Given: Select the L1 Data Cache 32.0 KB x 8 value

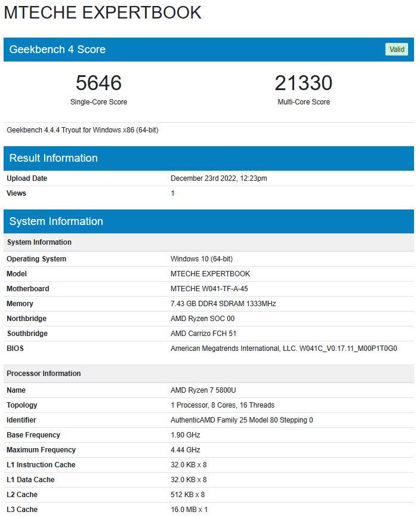Looking at the screenshot, I should coord(189,480).
